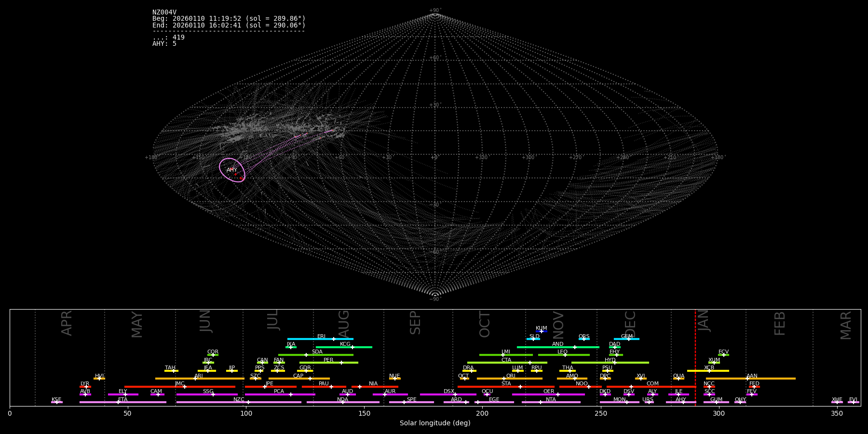Screen dimensions: 868x434
Task: Click the '...: 419' count line
Action: (168, 38)
